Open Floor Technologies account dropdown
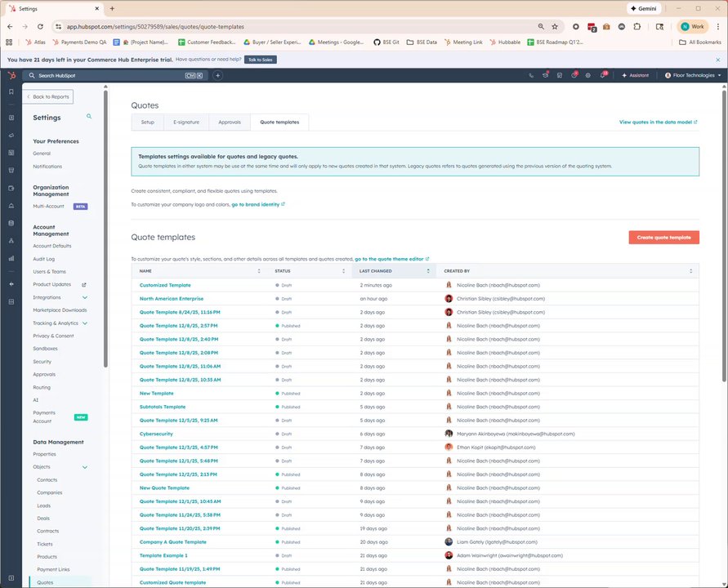Viewport: 728px width, 588px height. pyautogui.click(x=693, y=75)
